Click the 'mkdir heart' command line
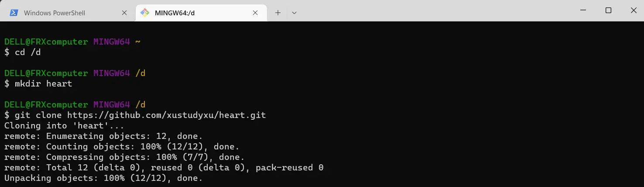The height and width of the screenshot is (187, 644). (x=38, y=84)
